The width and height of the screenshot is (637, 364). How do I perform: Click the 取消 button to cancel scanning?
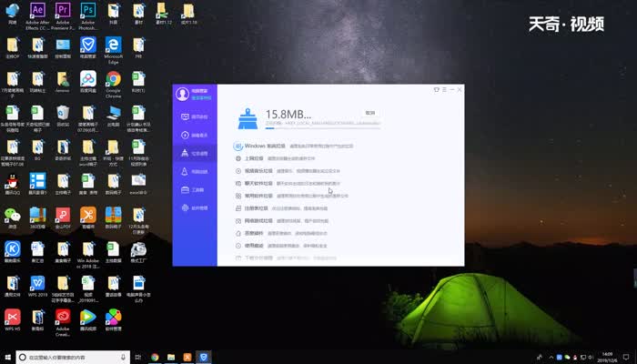(370, 113)
